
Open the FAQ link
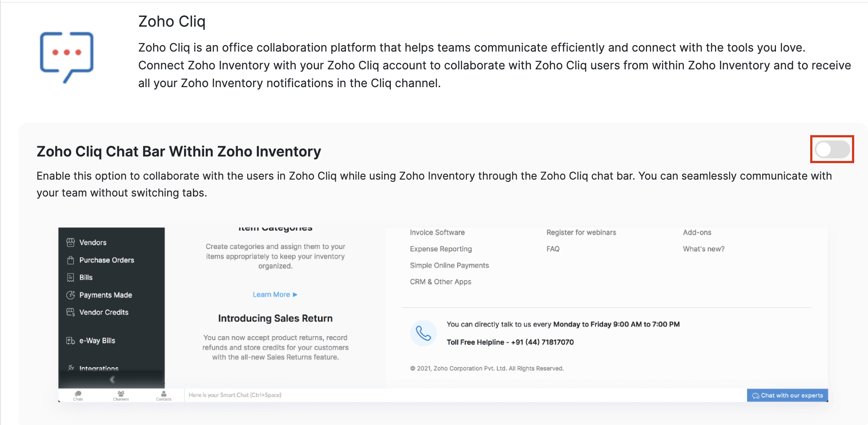click(553, 249)
